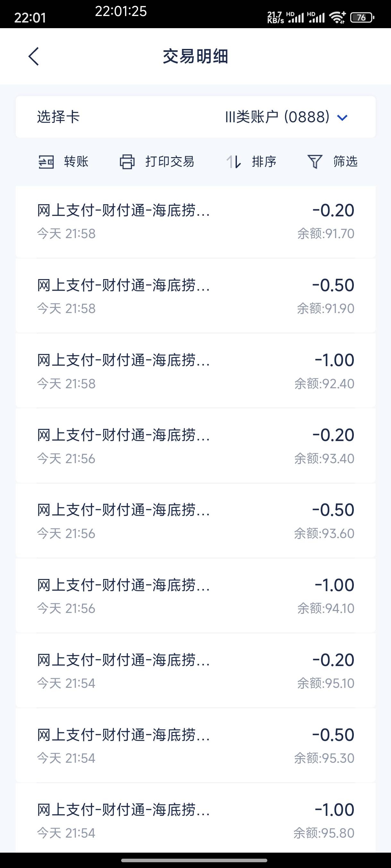Tap the sort arrows icon

(x=233, y=162)
